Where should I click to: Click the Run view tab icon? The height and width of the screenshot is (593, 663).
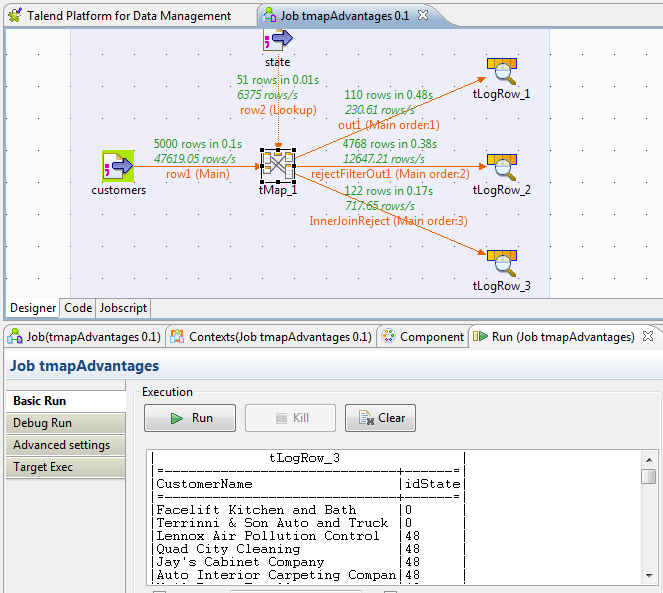(480, 337)
